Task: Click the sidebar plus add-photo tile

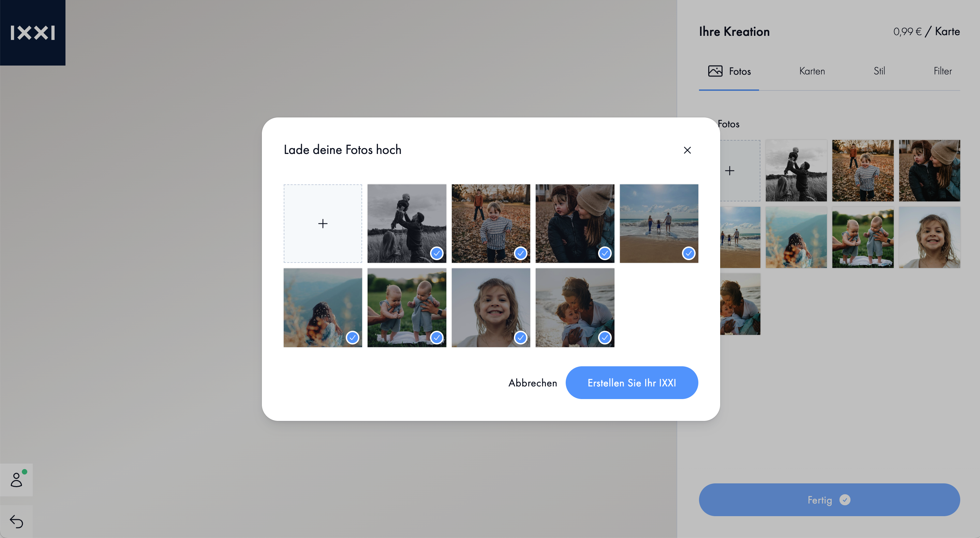Action: coord(729,171)
